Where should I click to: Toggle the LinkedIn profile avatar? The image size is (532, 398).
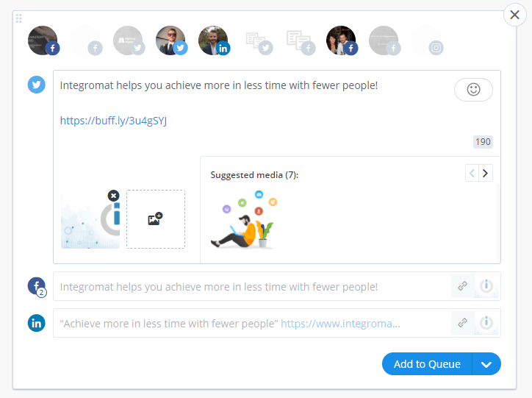tap(213, 41)
